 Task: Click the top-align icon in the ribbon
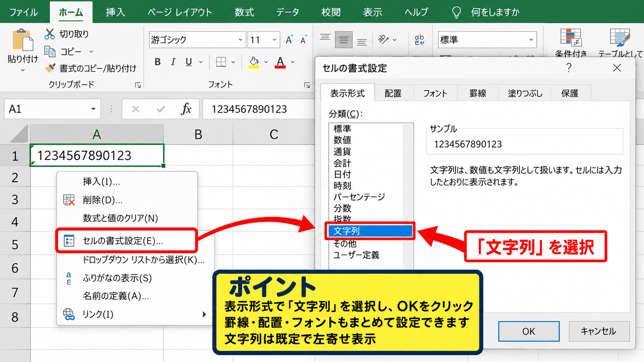325,37
